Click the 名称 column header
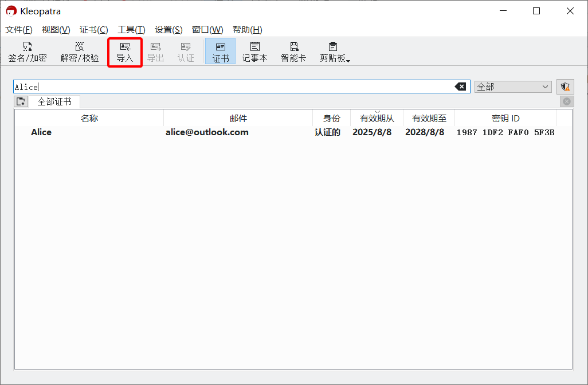Viewport: 588px width, 385px height. (89, 119)
